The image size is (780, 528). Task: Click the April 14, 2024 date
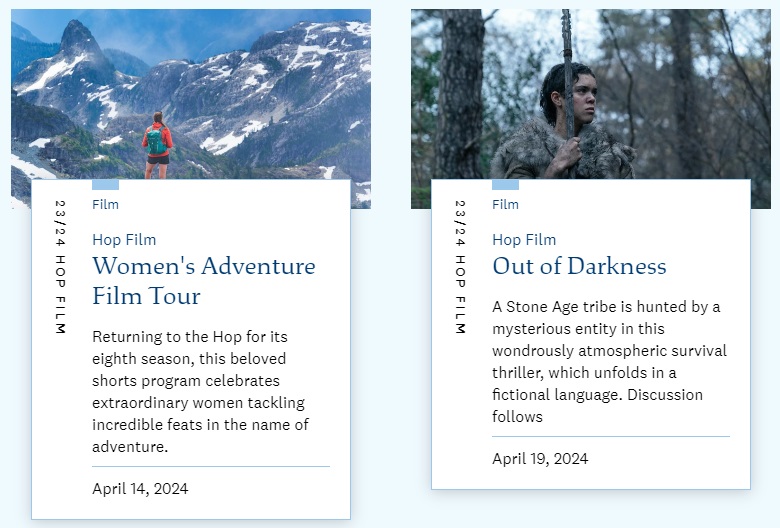pos(140,489)
